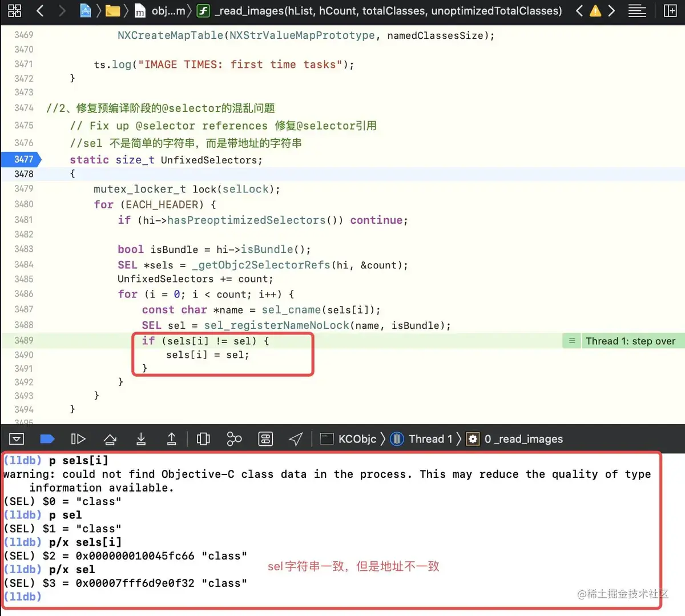Open the obj...m file breadcrumb
This screenshot has width=685, height=616.
point(160,11)
